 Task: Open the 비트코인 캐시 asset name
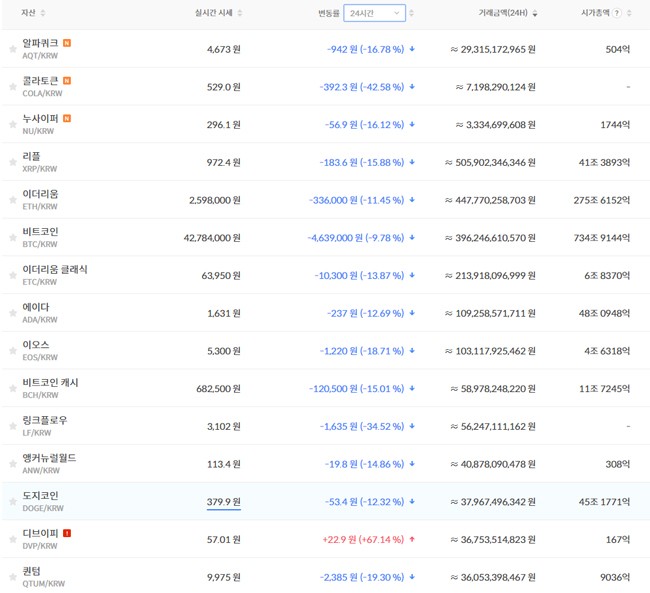(50, 383)
